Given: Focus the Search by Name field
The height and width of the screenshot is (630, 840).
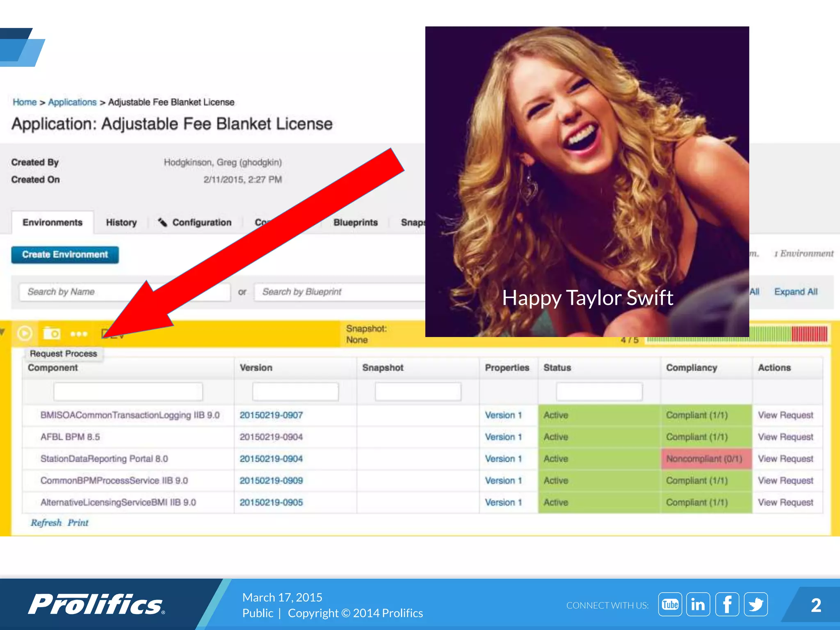Looking at the screenshot, I should [82, 292].
